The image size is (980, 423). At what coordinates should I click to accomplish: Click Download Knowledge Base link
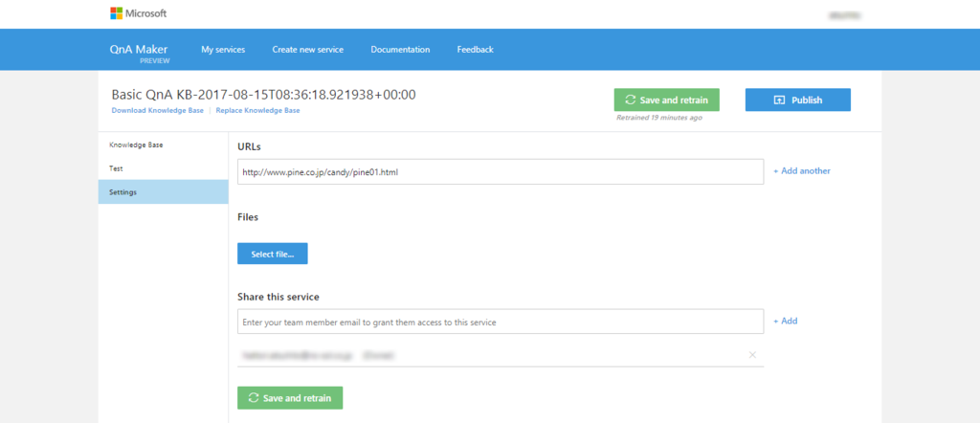[x=158, y=111]
